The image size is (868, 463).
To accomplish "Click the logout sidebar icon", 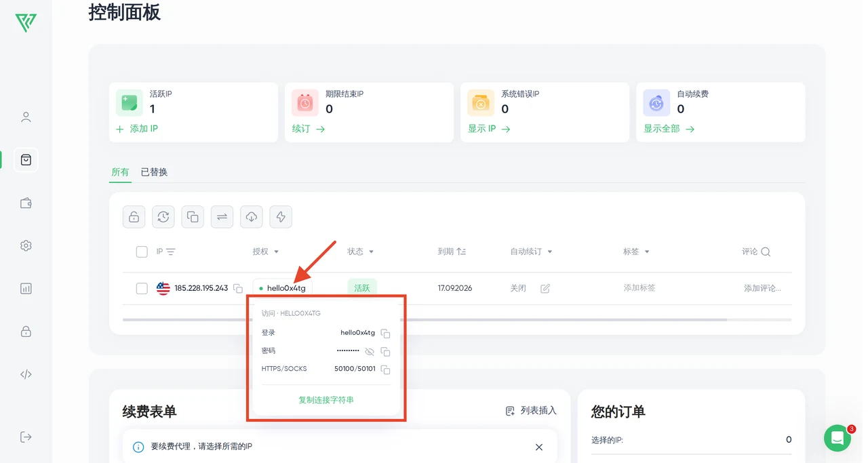I will click(26, 437).
